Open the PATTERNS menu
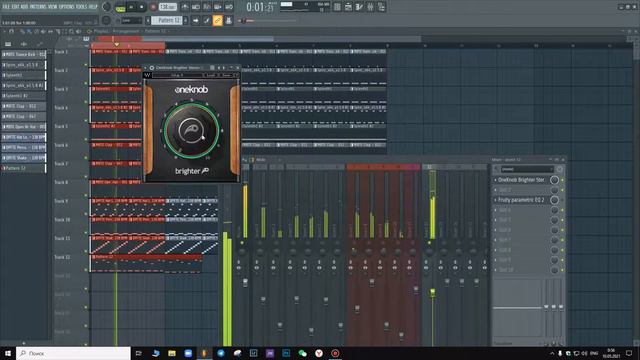Screen dimensions: 640x360 point(38,7)
